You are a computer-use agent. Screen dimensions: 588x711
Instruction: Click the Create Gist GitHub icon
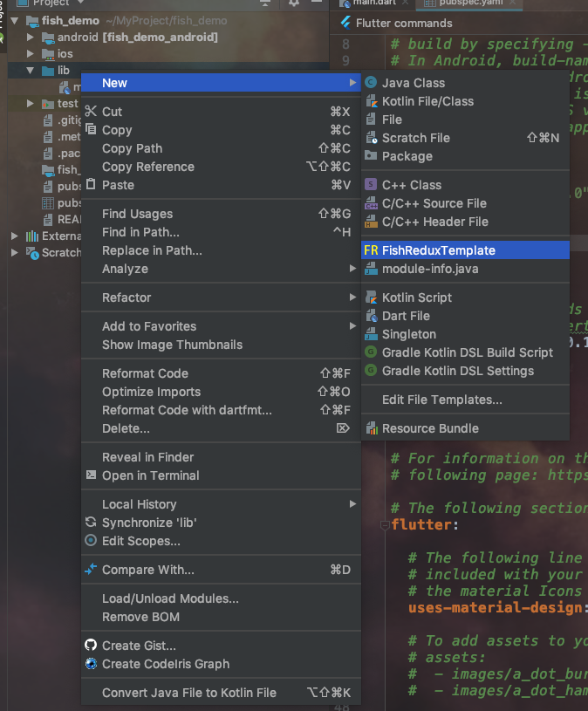[x=91, y=646]
